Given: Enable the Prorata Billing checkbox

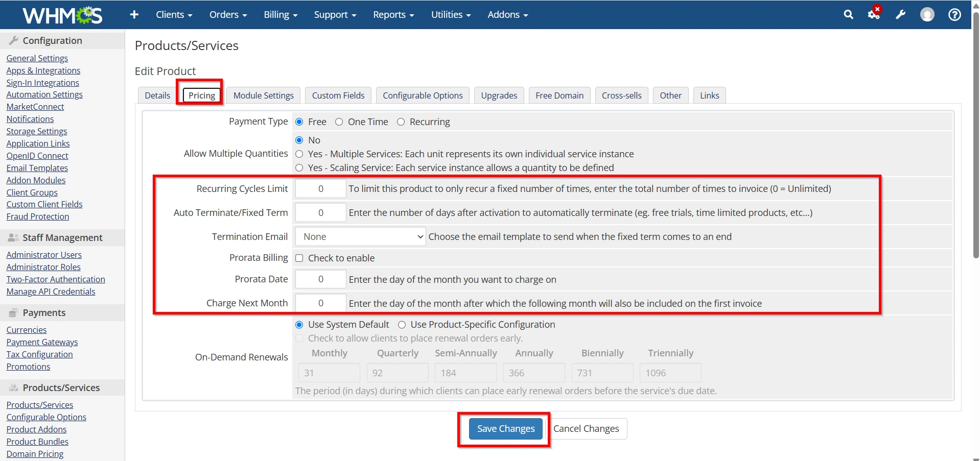Looking at the screenshot, I should coord(299,258).
